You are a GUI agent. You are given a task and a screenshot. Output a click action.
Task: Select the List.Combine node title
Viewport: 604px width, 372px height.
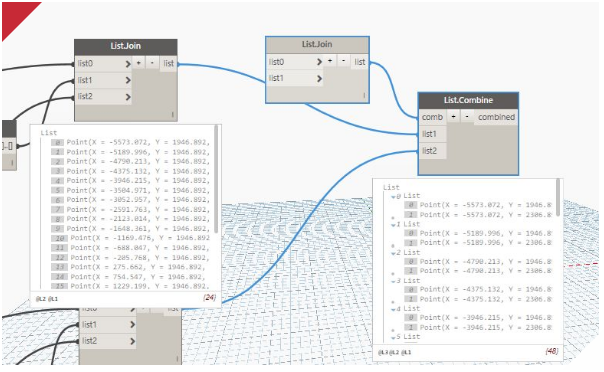pyautogui.click(x=468, y=100)
